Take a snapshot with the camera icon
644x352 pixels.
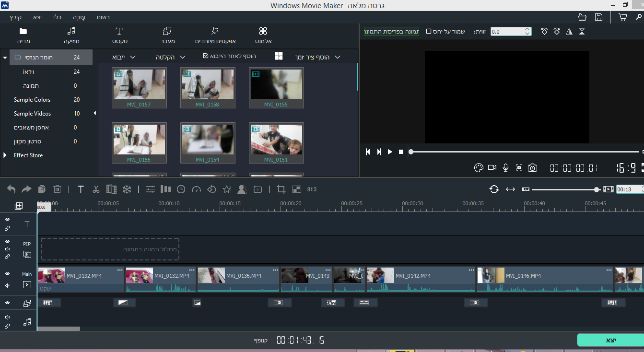(532, 167)
